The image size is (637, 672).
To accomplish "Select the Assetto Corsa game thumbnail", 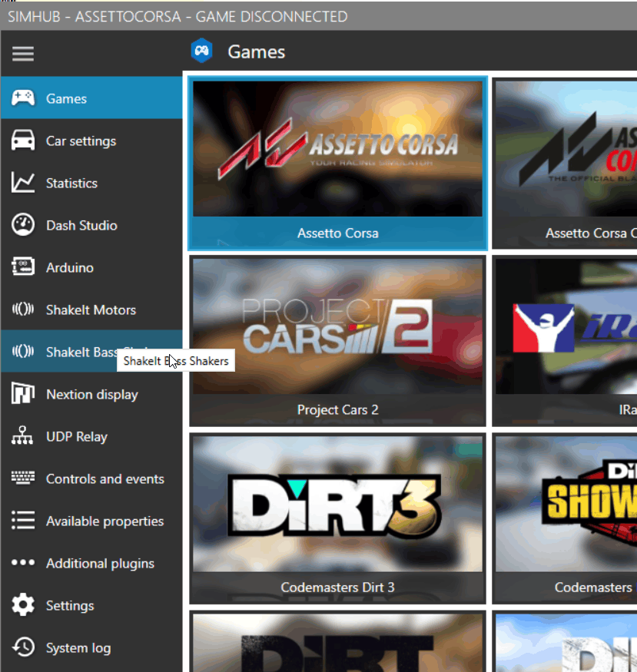I will pos(337,149).
